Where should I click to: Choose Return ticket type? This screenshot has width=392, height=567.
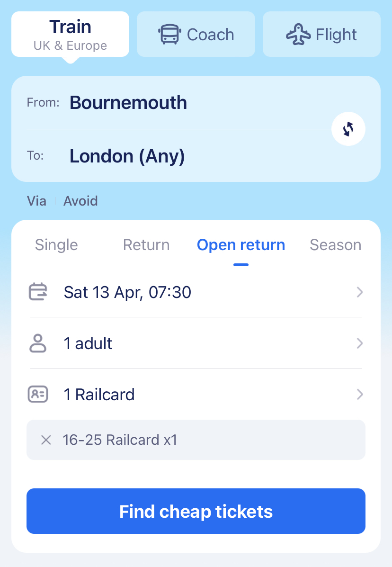[x=146, y=245]
